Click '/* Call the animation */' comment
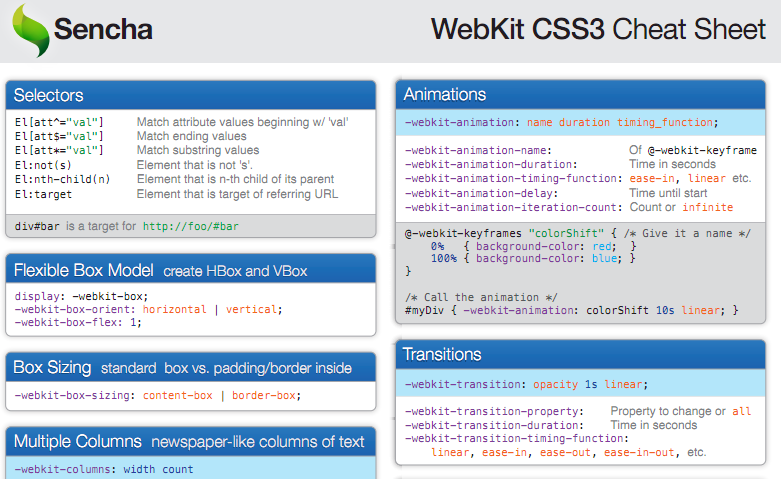The height and width of the screenshot is (479, 781). point(481,297)
